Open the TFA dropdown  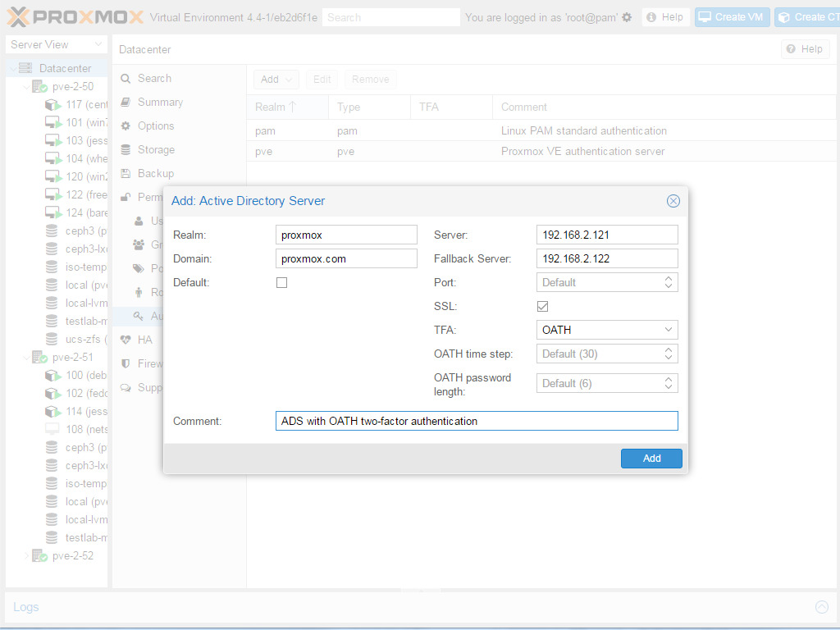coord(668,330)
